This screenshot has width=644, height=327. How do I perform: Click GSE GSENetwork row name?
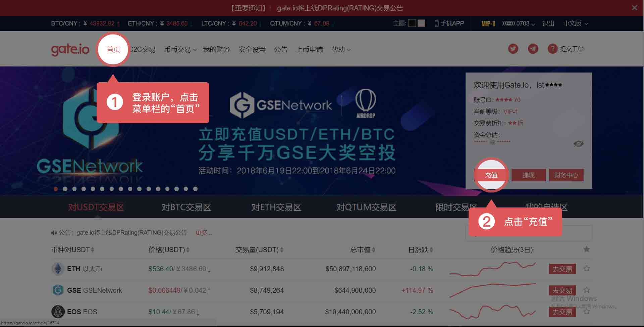point(95,290)
